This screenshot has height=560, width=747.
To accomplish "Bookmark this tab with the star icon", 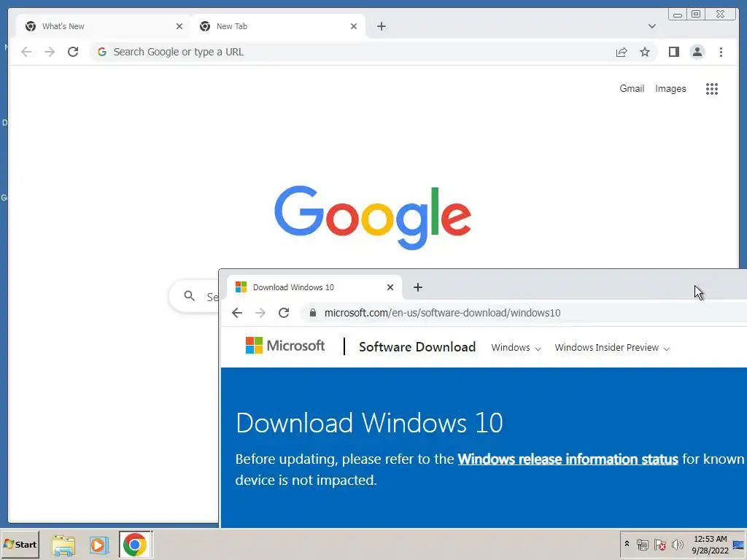I will click(645, 52).
